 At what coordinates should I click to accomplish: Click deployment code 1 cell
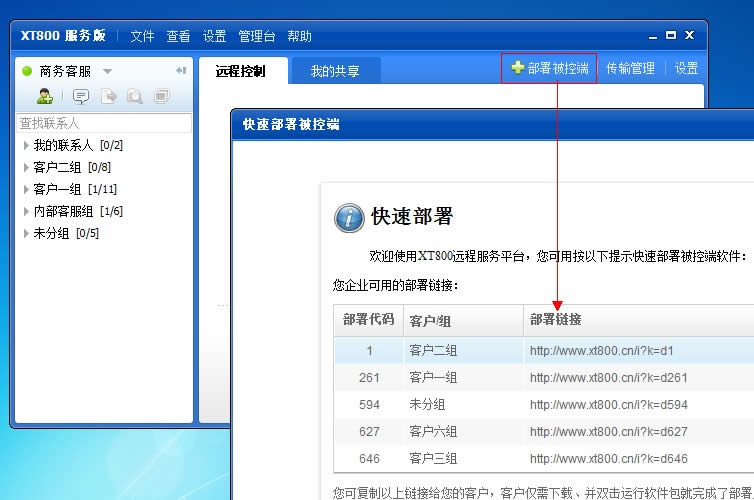pos(369,350)
